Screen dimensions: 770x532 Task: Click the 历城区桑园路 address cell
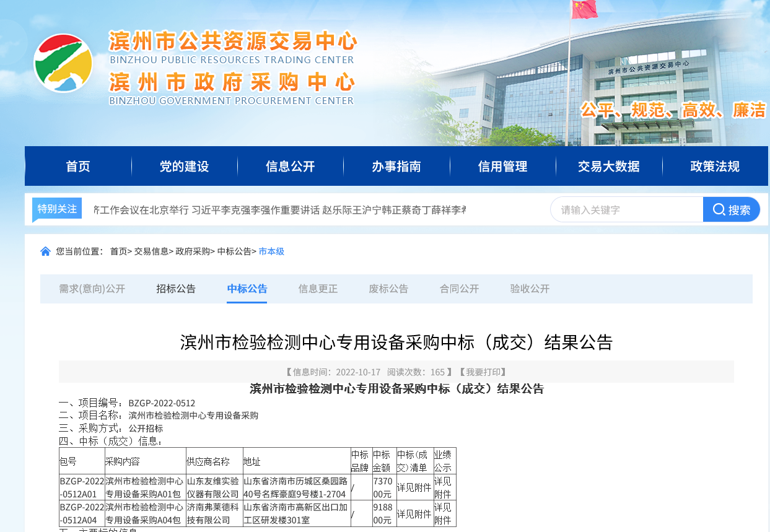pos(296,487)
